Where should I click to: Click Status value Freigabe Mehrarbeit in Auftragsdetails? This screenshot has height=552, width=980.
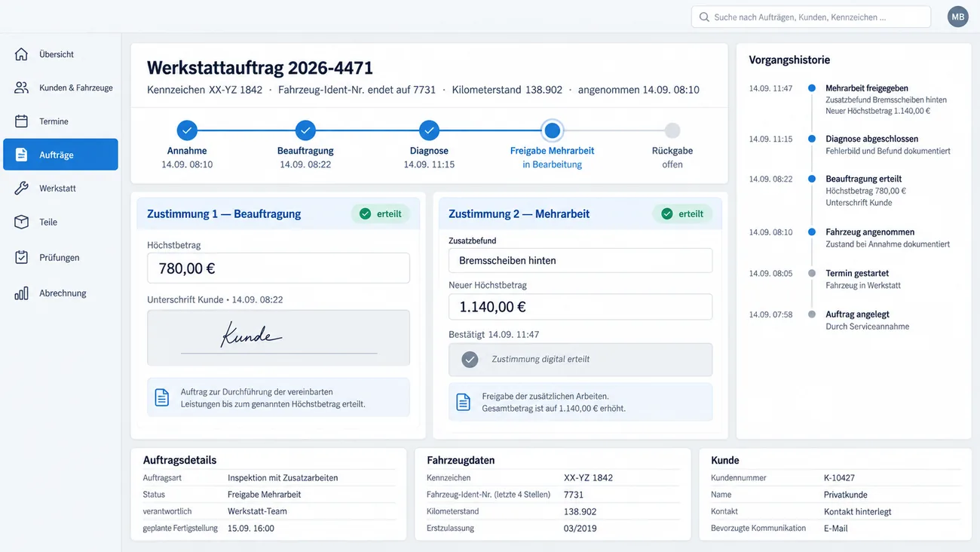(x=265, y=495)
